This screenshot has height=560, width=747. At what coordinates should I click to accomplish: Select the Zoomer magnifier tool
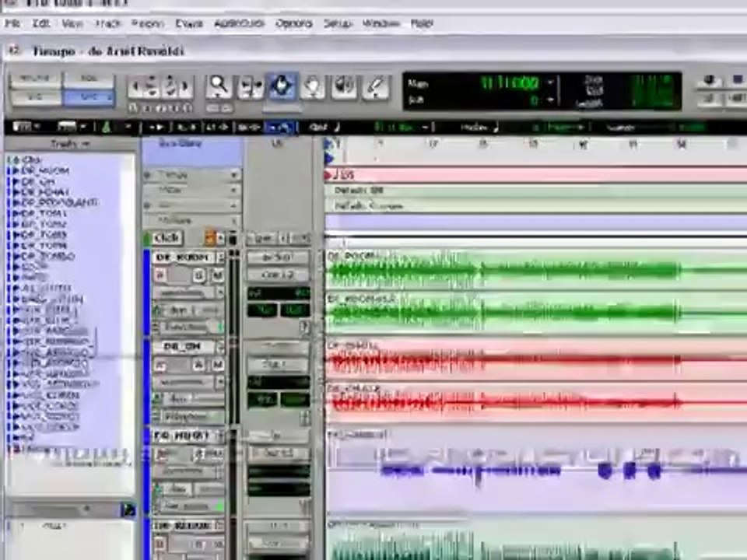point(219,86)
